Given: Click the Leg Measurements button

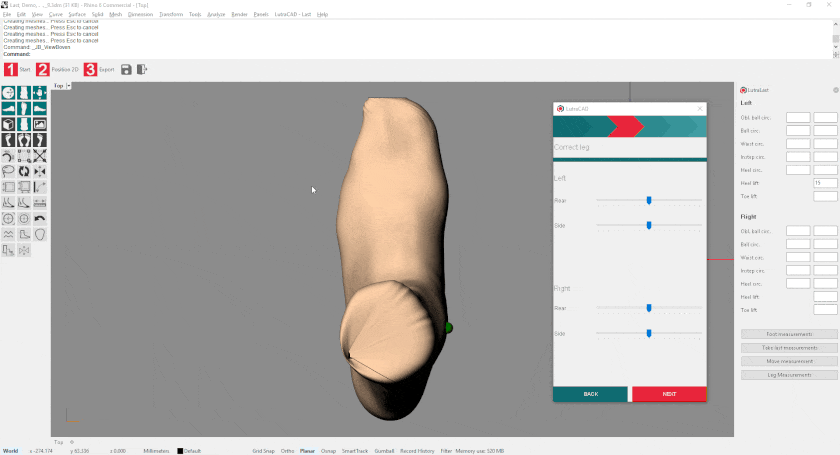Looking at the screenshot, I should pyautogui.click(x=789, y=375).
